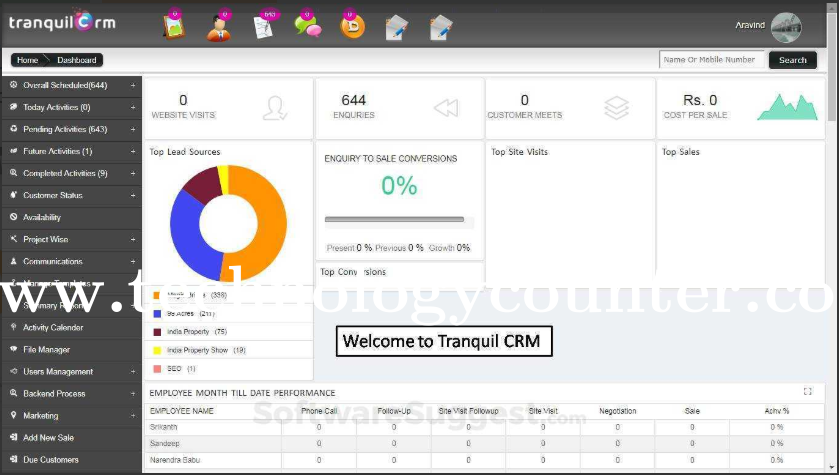Click the Add New Sale icon
The width and height of the screenshot is (839, 475).
[13, 437]
